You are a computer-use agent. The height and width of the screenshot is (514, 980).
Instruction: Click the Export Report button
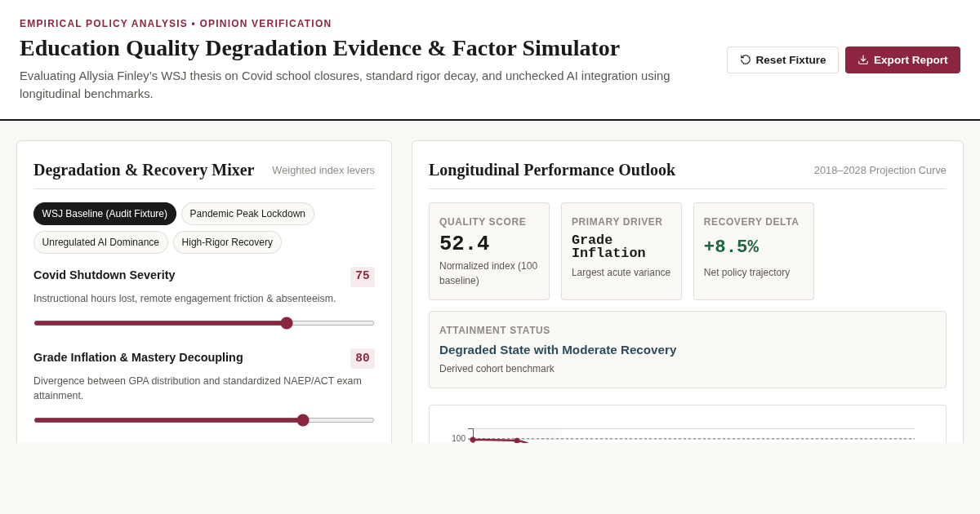pyautogui.click(x=902, y=60)
